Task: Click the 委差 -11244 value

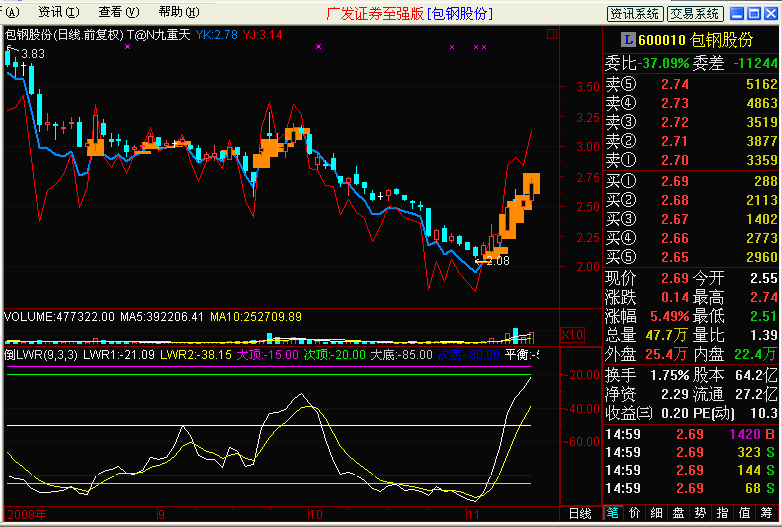Action: pos(755,63)
